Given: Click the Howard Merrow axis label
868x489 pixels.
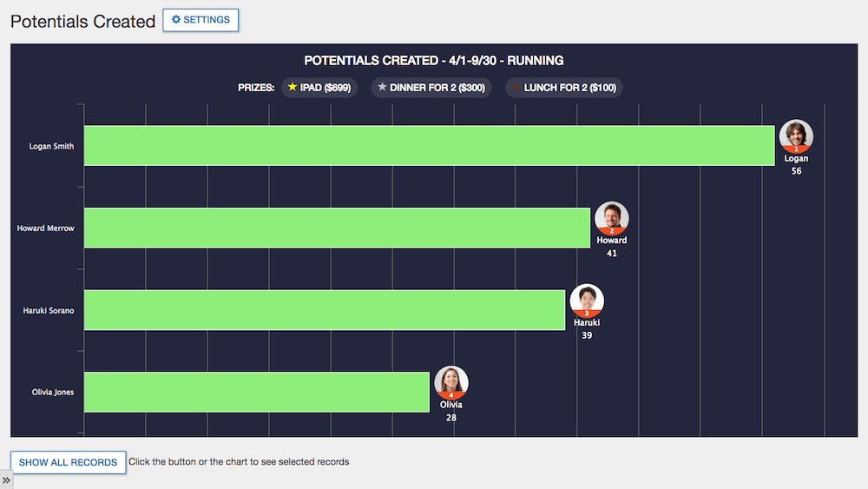Looking at the screenshot, I should [46, 228].
